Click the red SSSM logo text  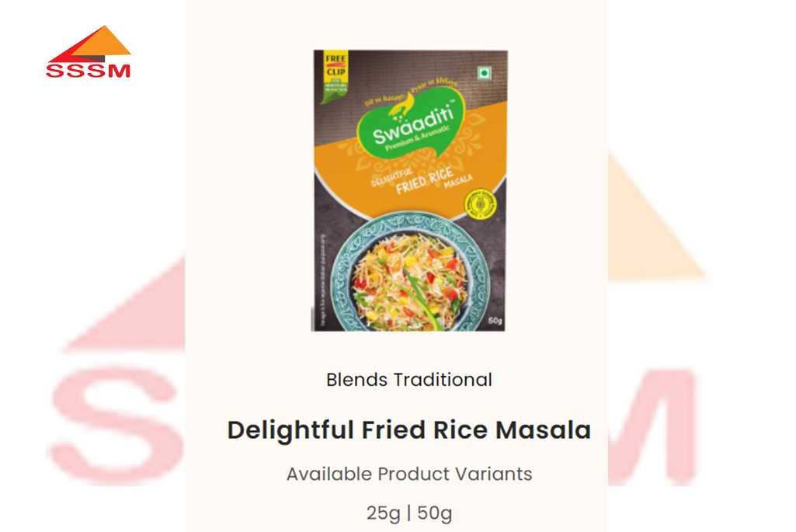click(x=88, y=71)
